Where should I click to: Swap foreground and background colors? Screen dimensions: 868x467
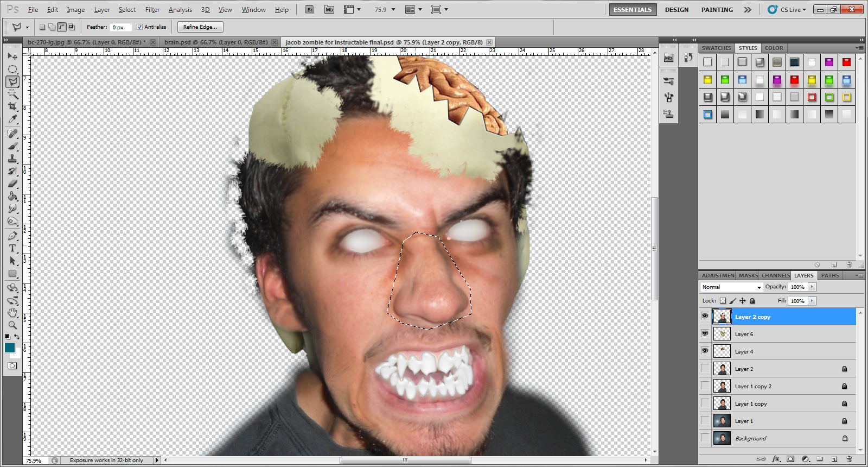(17, 337)
